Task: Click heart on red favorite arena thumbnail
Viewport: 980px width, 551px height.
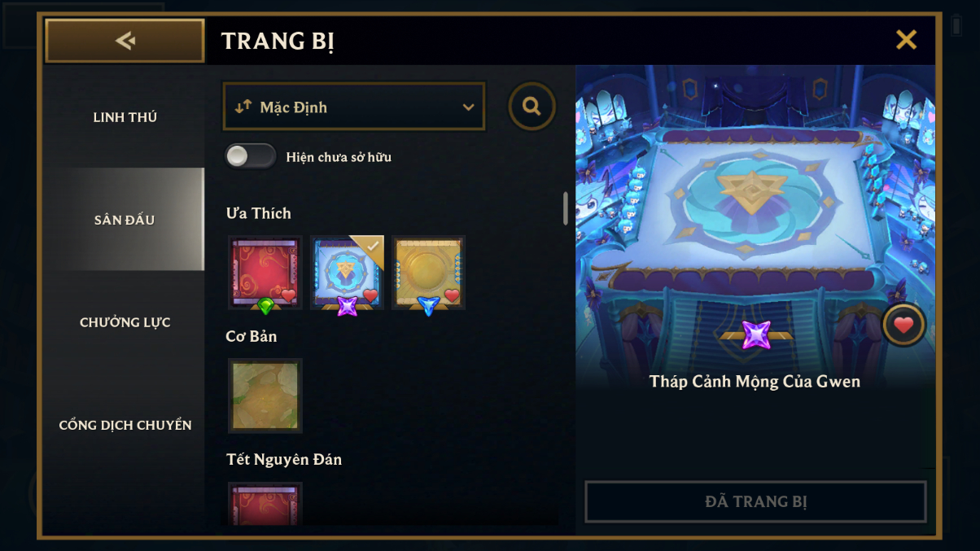Action: coord(288,295)
